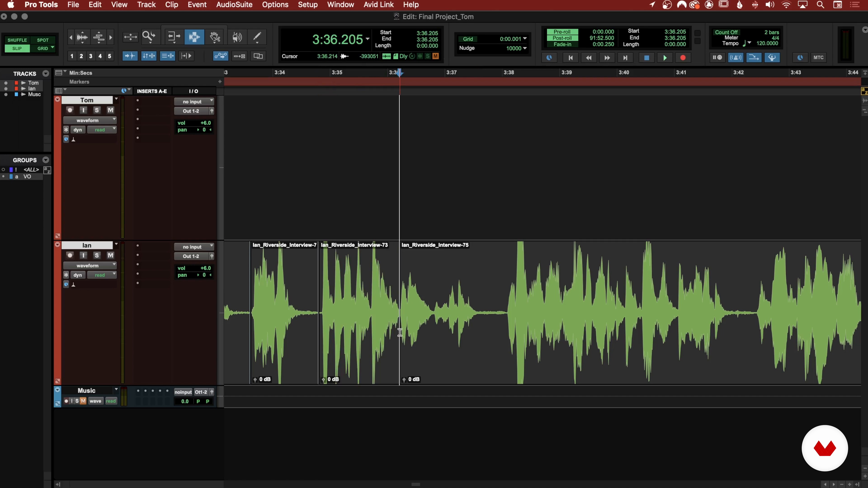
Task: Enable SHUFFLE edit mode
Action: (x=17, y=40)
